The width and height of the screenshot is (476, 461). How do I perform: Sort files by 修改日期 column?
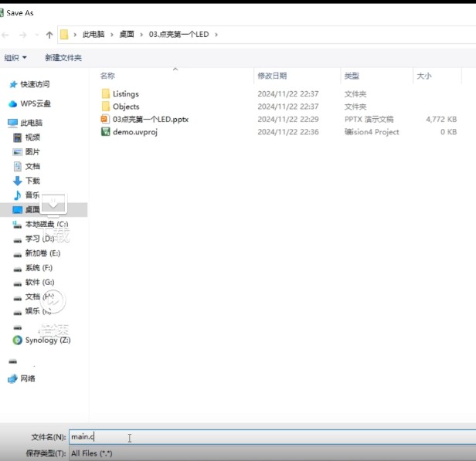tap(272, 76)
